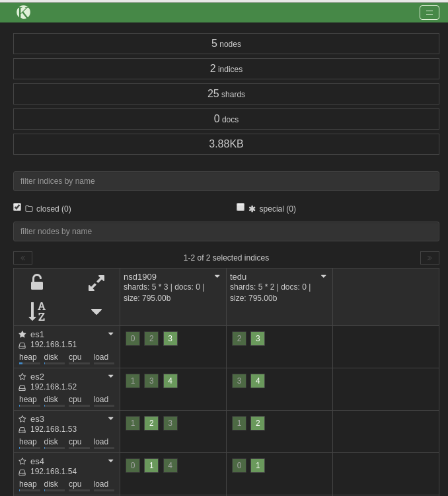Click the 192.168.1.54 address text
The image size is (448, 496).
[x=54, y=472]
